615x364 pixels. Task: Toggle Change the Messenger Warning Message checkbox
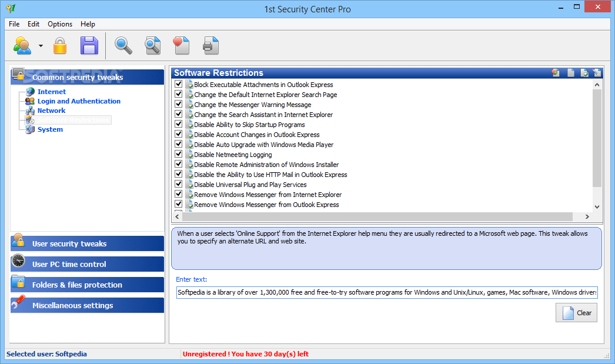click(x=179, y=104)
